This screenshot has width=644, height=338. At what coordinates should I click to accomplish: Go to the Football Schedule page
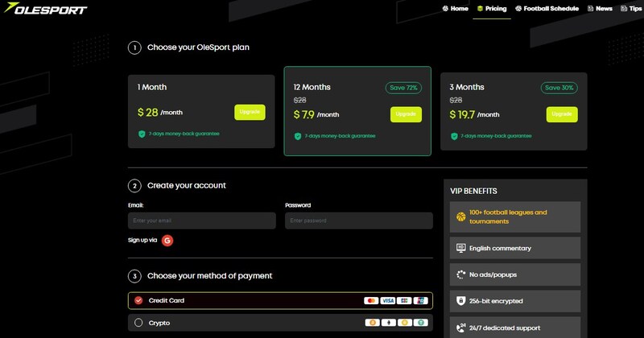(x=546, y=9)
